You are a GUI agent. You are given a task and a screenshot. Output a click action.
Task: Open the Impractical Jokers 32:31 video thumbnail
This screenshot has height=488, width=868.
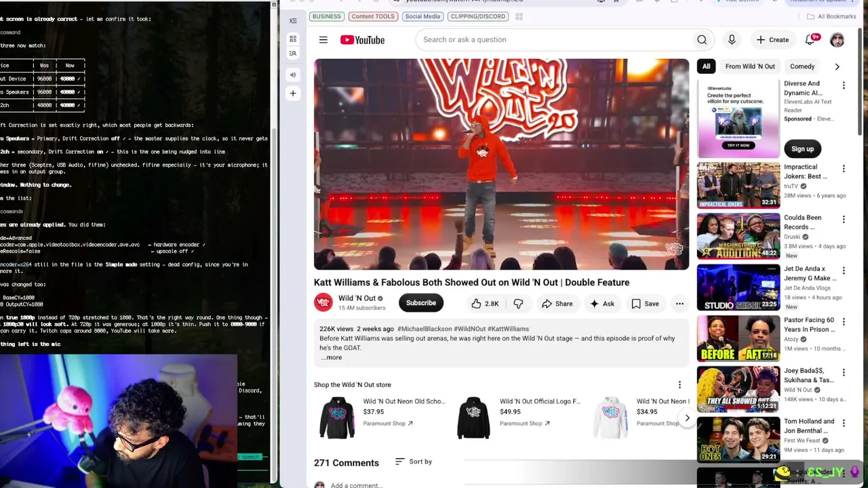(x=738, y=185)
